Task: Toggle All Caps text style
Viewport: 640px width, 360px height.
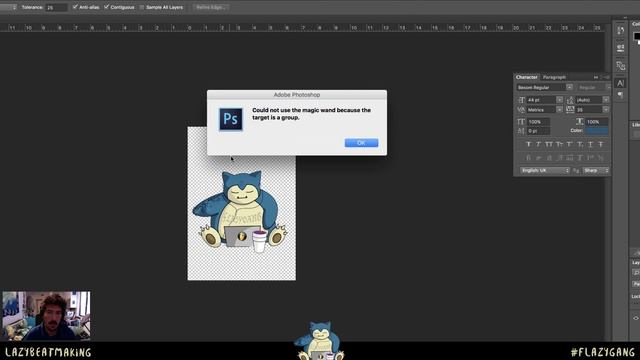Action: click(549, 144)
